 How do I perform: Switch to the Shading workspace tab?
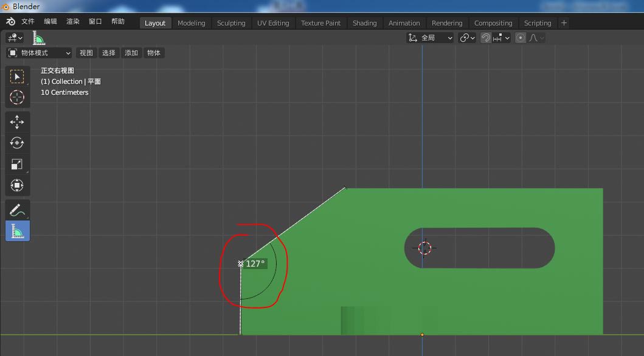point(365,23)
